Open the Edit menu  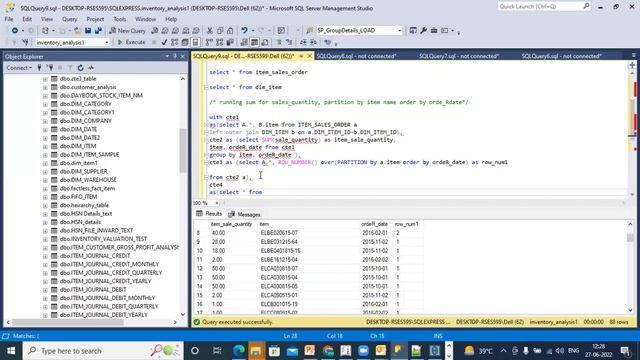coord(27,19)
